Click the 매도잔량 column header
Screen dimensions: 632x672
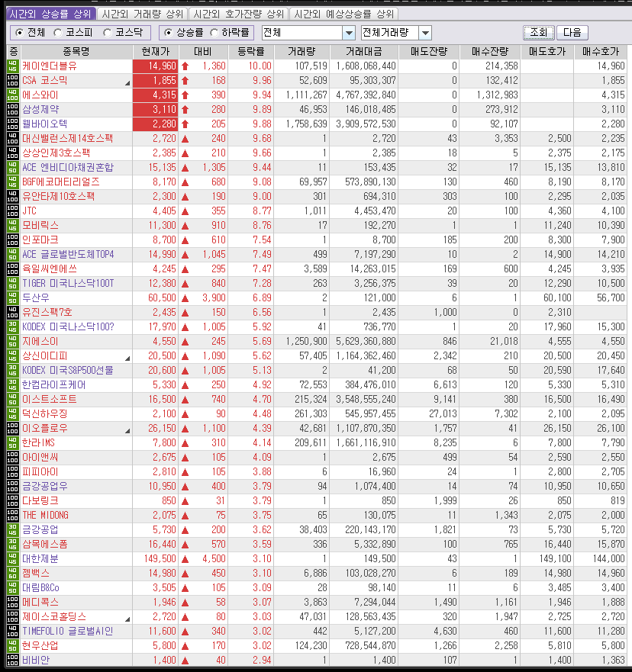[x=429, y=52]
